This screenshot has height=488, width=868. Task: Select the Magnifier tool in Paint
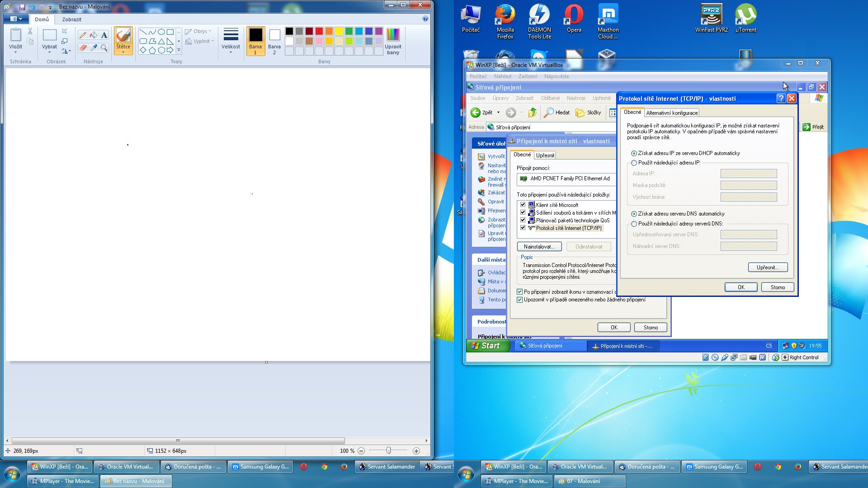click(x=104, y=47)
